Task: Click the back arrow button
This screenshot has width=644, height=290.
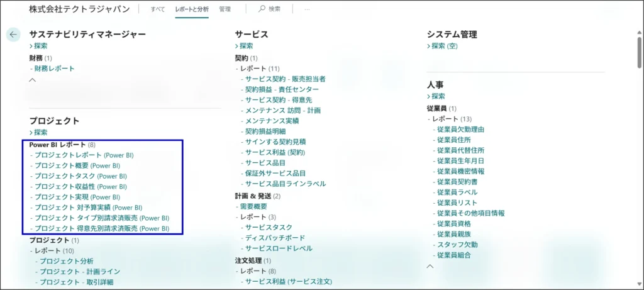Action: pyautogui.click(x=13, y=35)
